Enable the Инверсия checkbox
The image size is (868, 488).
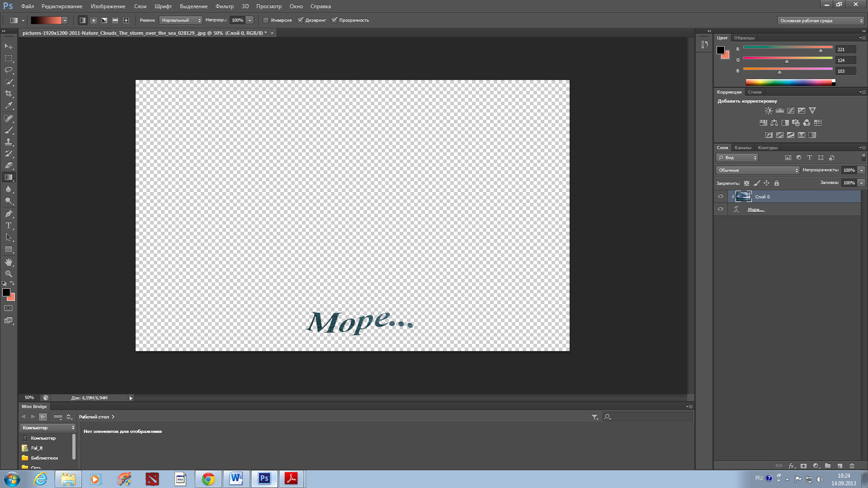[x=266, y=20]
